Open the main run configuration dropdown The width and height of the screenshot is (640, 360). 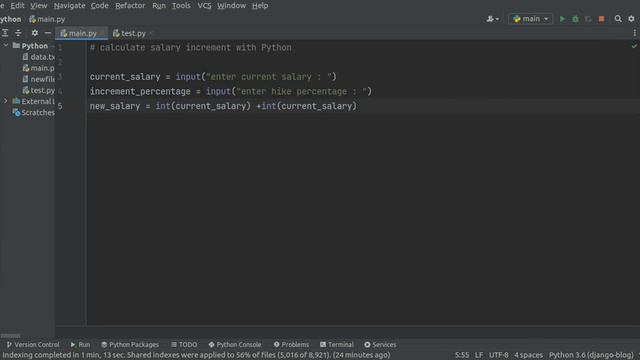531,19
